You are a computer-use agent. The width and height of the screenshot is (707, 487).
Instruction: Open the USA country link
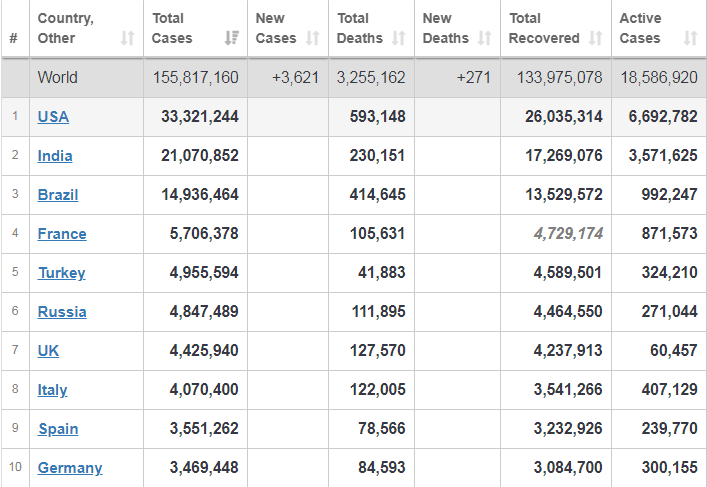53,117
